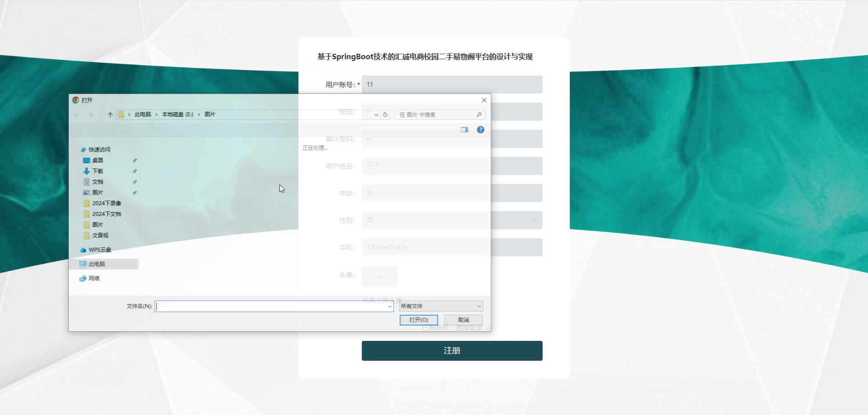Open the 2024下文档 folder
The width and height of the screenshot is (868, 415).
pos(107,214)
